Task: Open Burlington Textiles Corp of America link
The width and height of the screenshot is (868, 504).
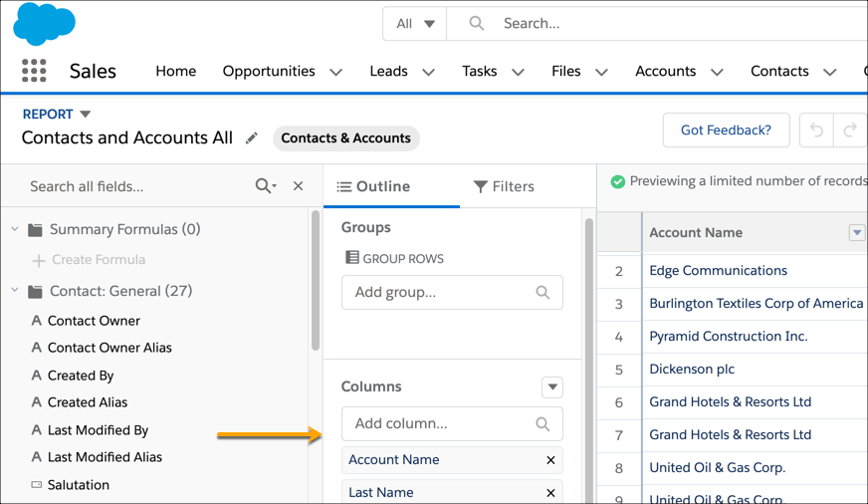Action: [x=757, y=304]
